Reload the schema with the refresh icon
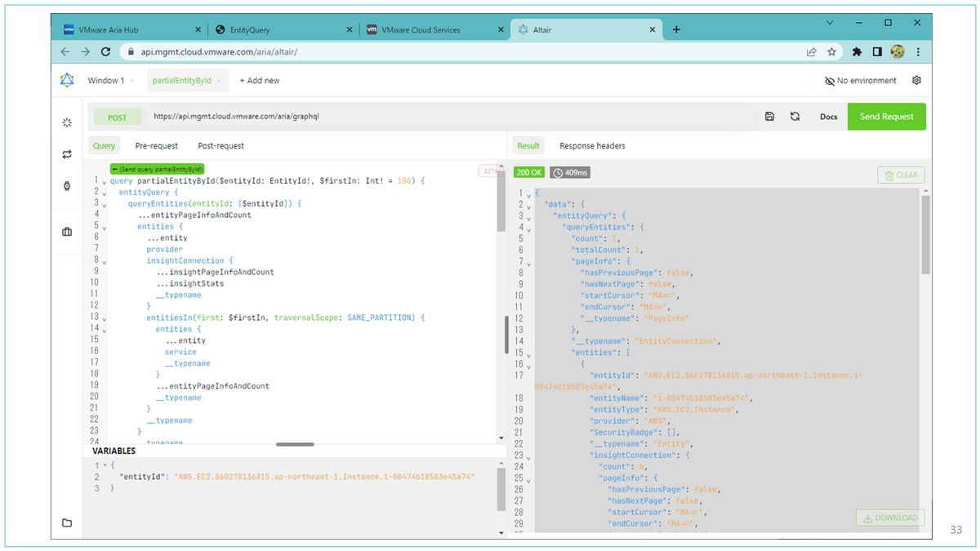980x551 pixels. (x=795, y=117)
